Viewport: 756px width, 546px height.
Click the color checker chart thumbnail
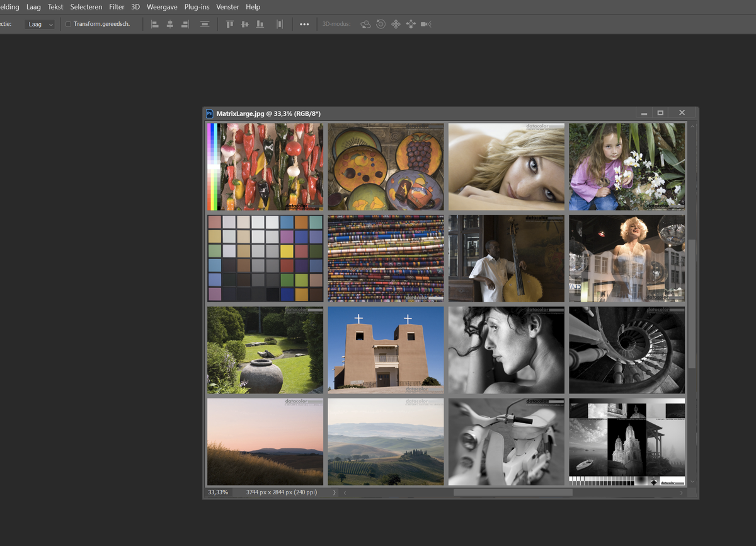(265, 258)
